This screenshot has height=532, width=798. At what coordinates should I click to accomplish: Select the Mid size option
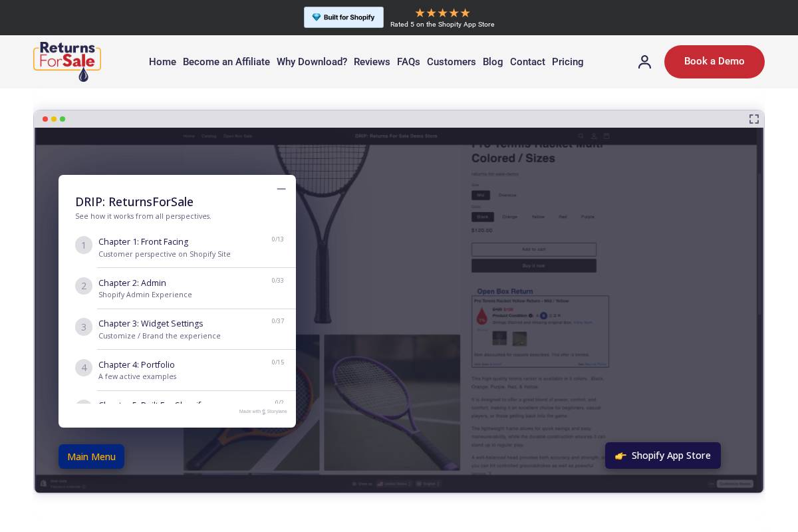481,195
